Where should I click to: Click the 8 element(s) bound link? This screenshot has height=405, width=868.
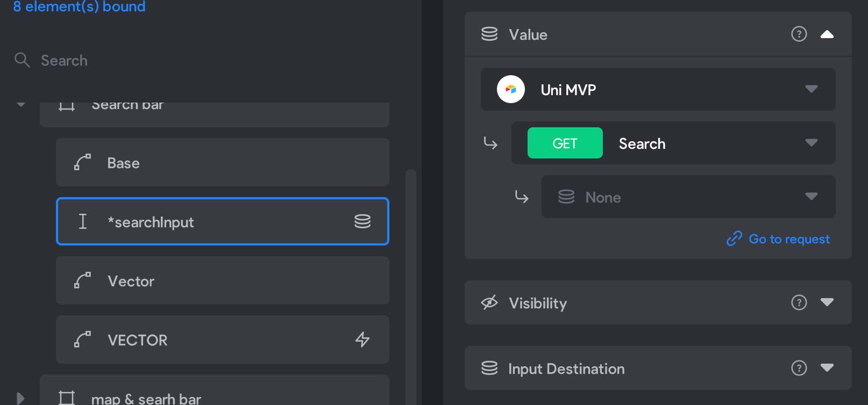(x=79, y=6)
